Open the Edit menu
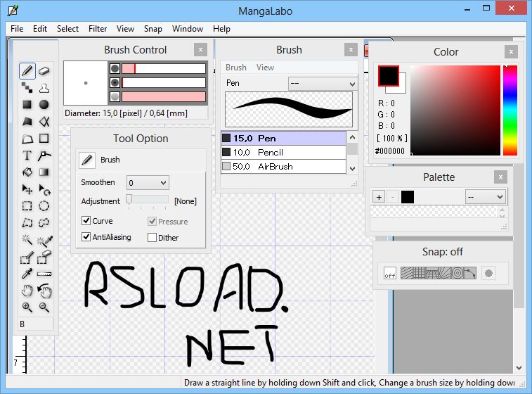The width and height of the screenshot is (532, 394). click(x=40, y=29)
